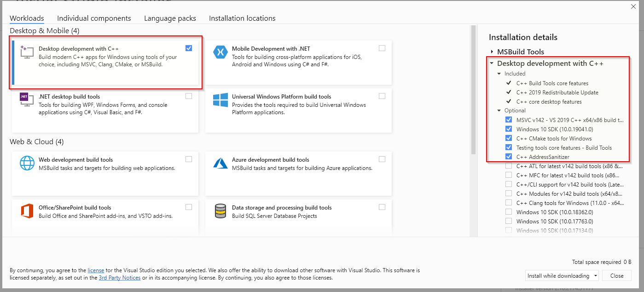Uncheck C++ AddressSanitizer option
This screenshot has width=644, height=292.
(509, 157)
